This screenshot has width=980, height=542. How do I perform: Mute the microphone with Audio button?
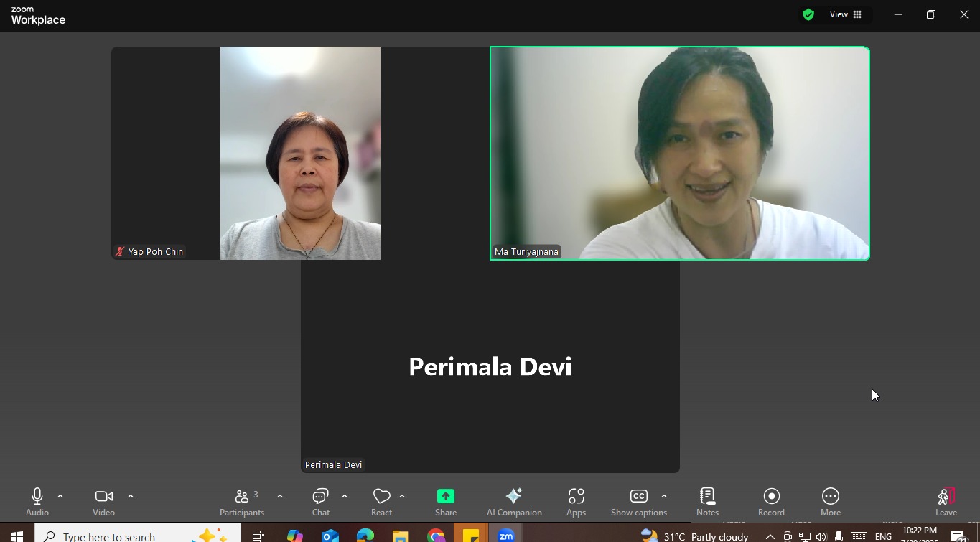pos(37,501)
